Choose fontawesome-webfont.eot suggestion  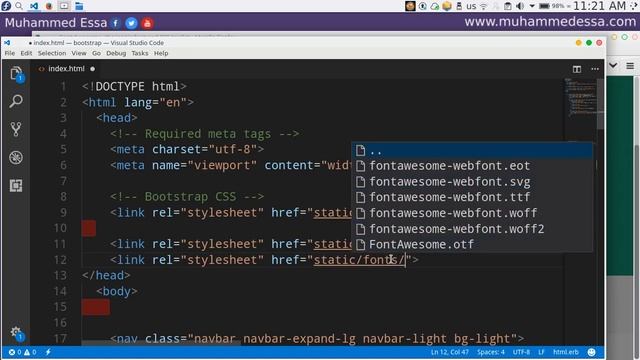(472, 166)
